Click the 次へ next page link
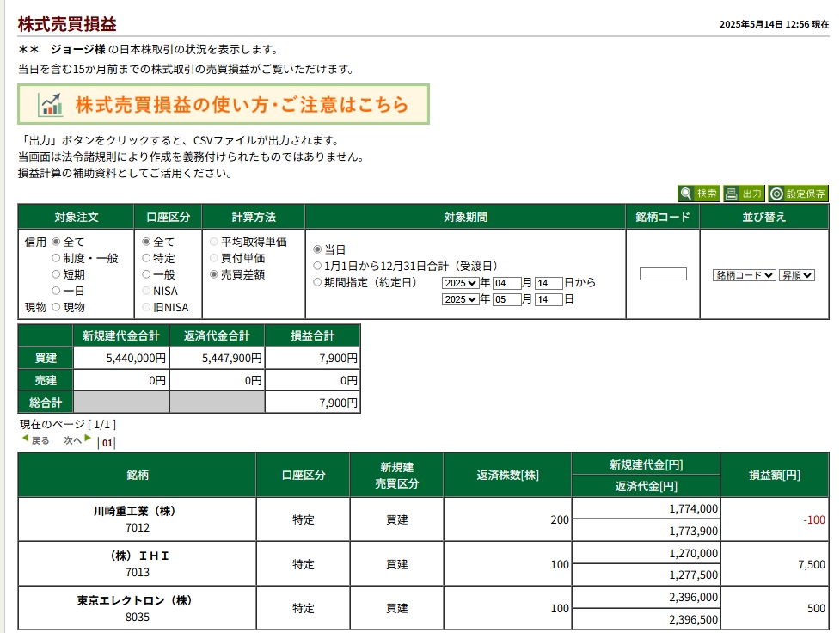Image resolution: width=840 pixels, height=633 pixels. [73, 440]
